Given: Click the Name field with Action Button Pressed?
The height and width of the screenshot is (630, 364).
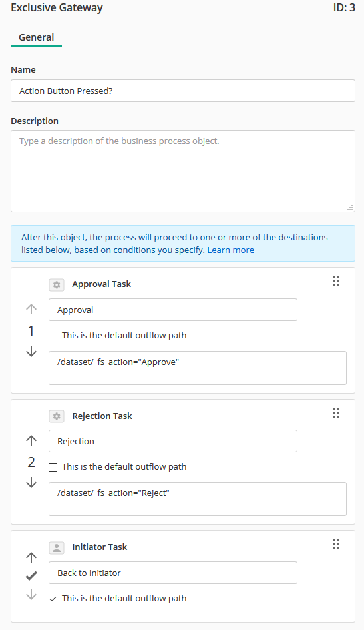Looking at the screenshot, I should pos(183,91).
